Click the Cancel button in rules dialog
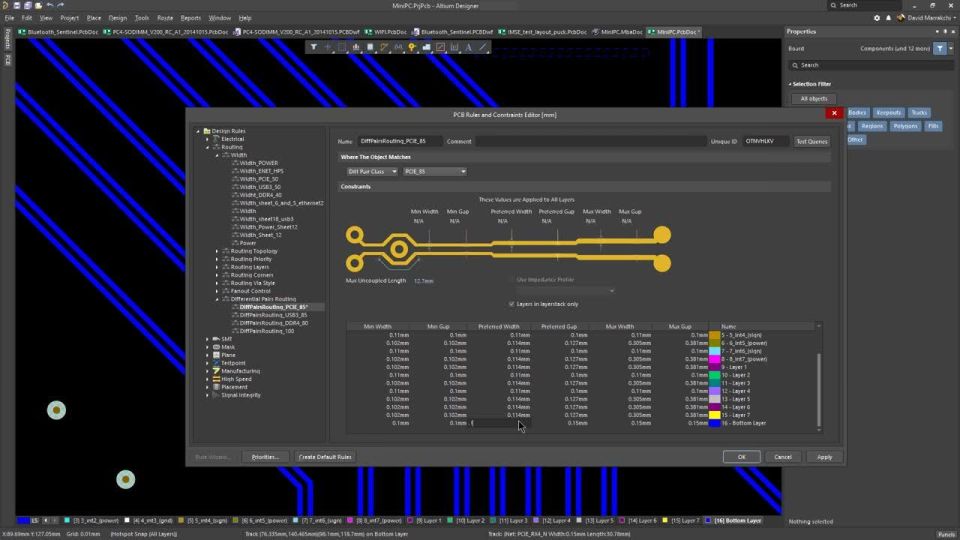The height and width of the screenshot is (540, 960). 782,457
